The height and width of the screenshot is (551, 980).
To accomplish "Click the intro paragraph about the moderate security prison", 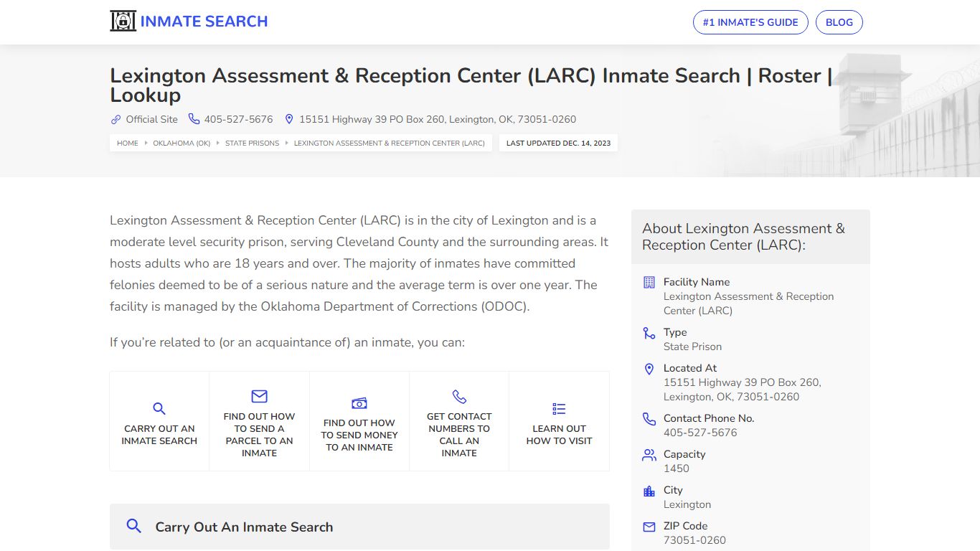I will 359,263.
